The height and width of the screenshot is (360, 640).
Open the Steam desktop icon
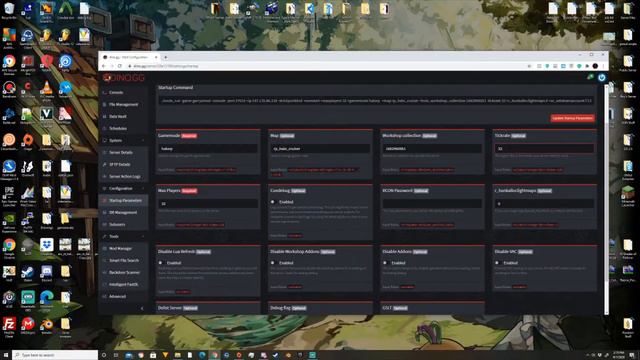pos(28,272)
